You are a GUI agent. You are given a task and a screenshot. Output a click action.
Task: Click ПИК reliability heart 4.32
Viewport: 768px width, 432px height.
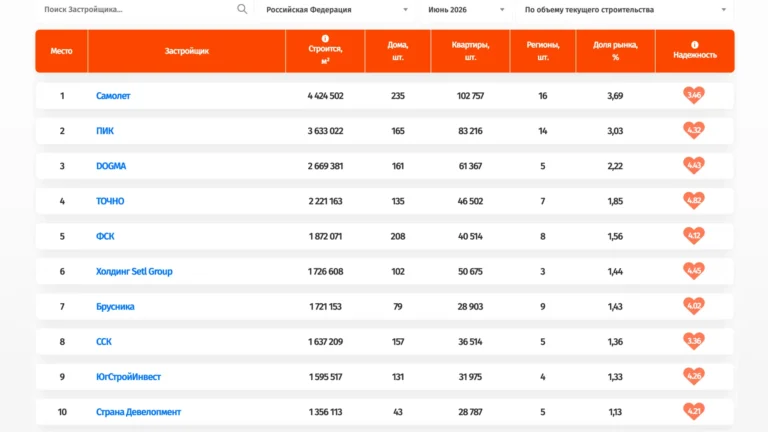[694, 130]
